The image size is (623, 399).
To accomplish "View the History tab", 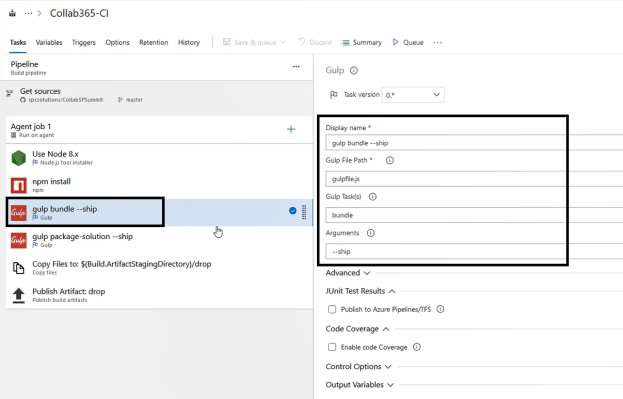I will pos(189,43).
